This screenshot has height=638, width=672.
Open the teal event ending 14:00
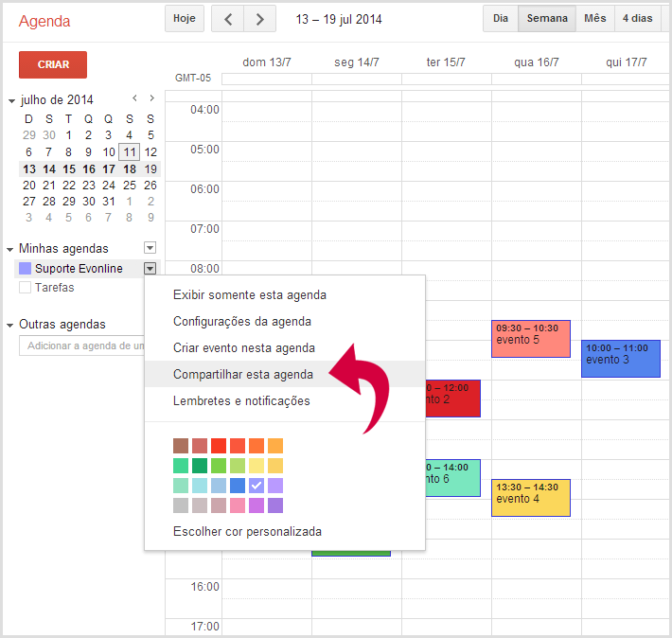pos(453,478)
